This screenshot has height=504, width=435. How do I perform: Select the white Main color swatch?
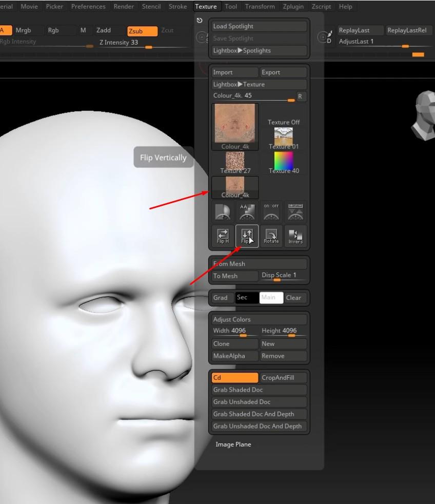tap(271, 298)
